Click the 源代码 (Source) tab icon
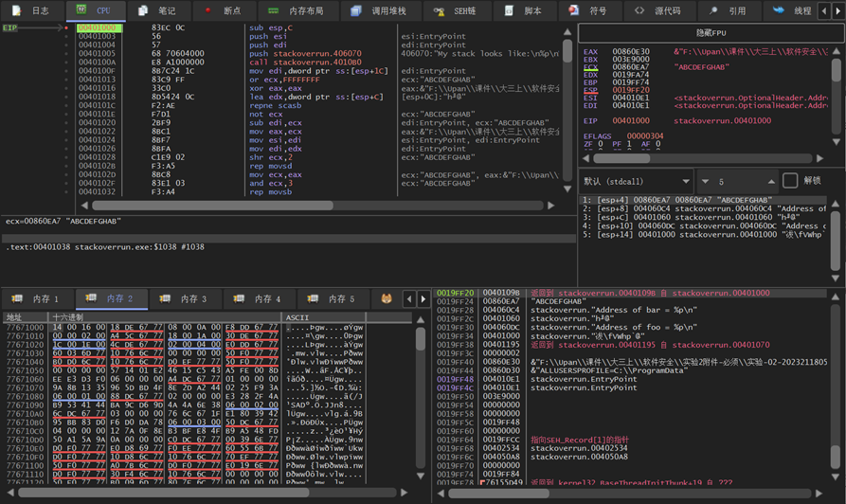The image size is (846, 504). click(639, 10)
